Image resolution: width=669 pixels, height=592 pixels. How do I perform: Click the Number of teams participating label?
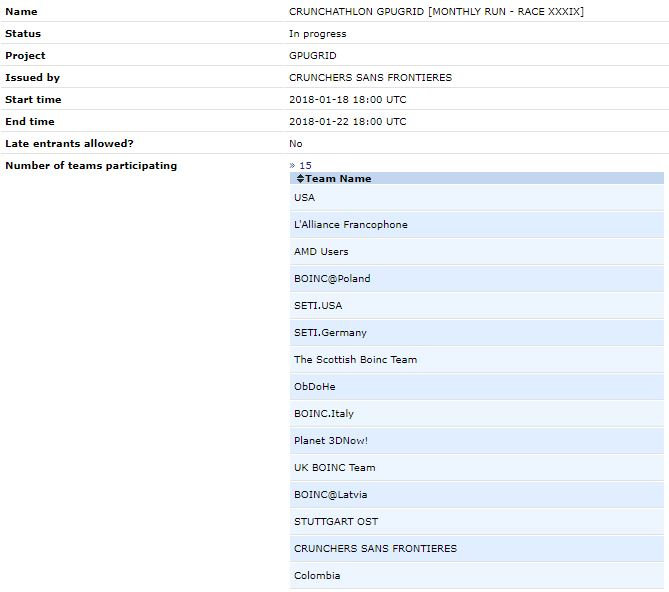(x=91, y=165)
